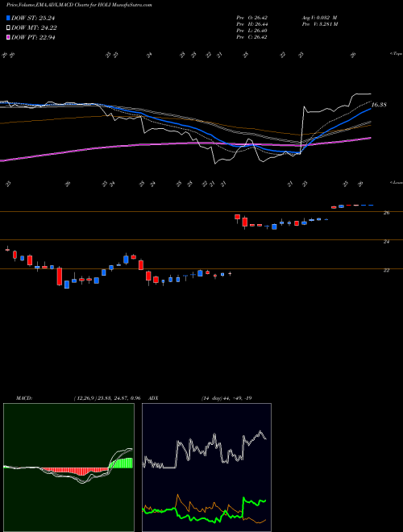Viewport: 403px width, 532px height.
Task: Click the <Lows label at right edge
Action: coord(396,182)
